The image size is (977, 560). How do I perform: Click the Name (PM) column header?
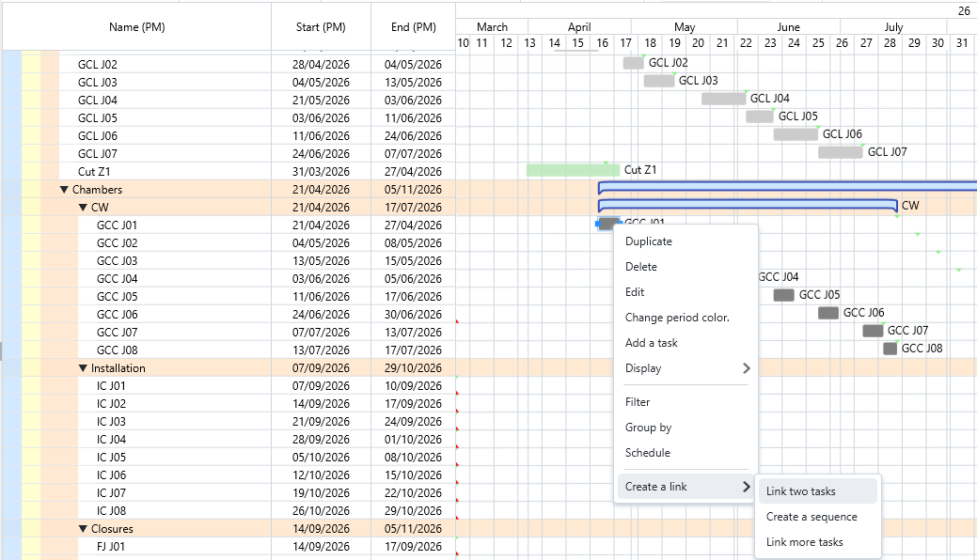tap(137, 27)
